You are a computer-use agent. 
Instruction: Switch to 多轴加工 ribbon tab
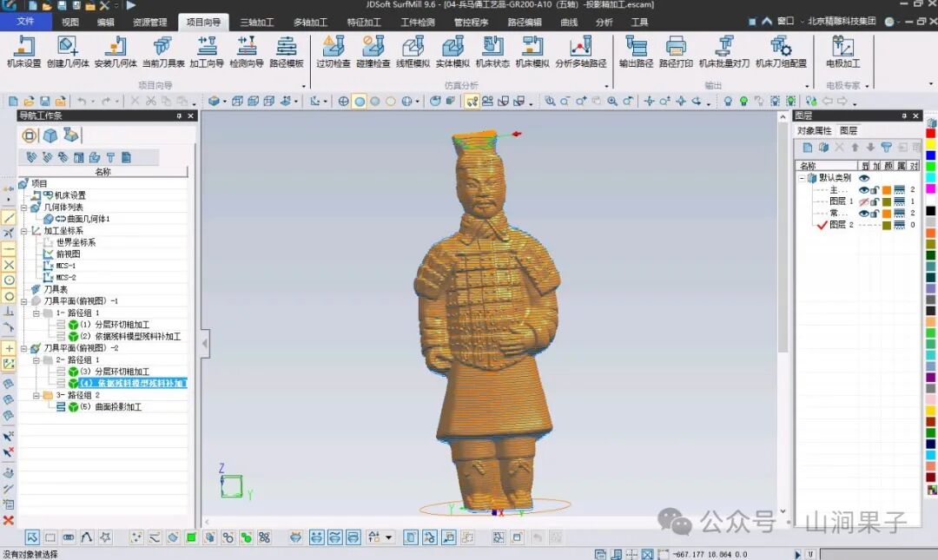(x=310, y=22)
